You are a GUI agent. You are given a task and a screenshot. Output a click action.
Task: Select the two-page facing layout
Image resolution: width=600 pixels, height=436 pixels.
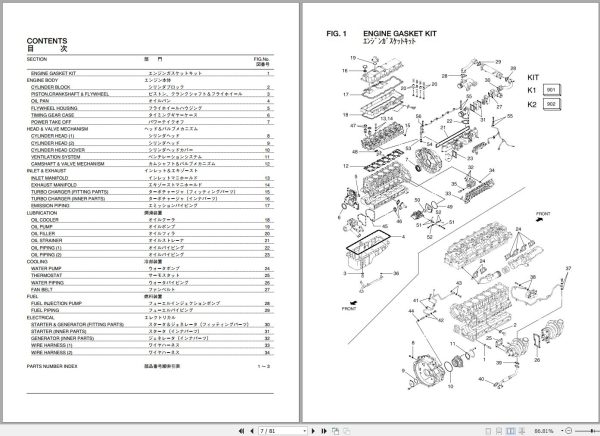point(511,431)
